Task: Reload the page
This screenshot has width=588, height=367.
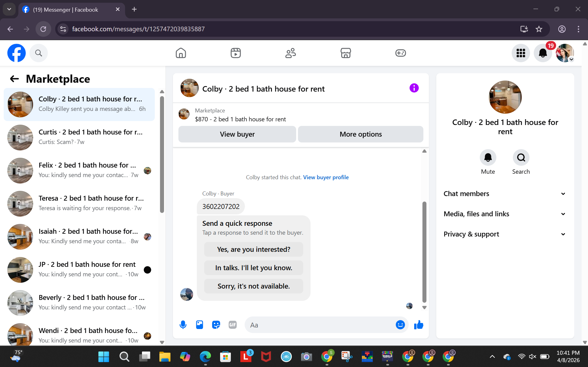Action: 43,29
